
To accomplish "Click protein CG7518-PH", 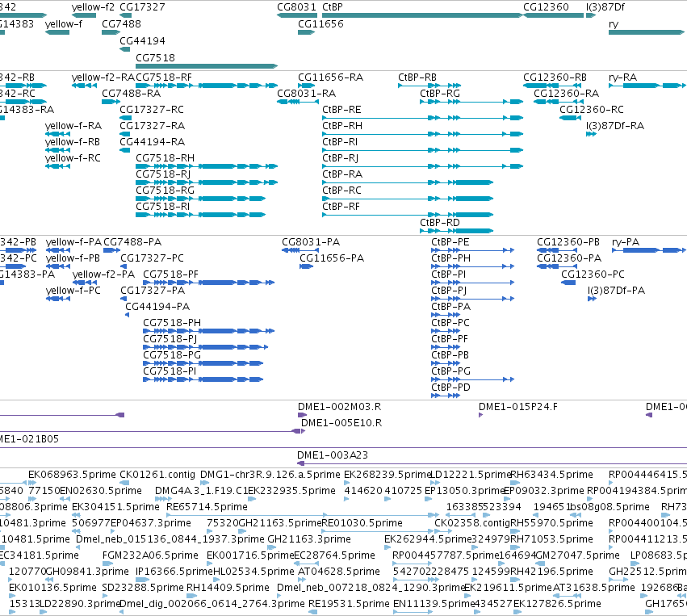I will click(x=208, y=331).
